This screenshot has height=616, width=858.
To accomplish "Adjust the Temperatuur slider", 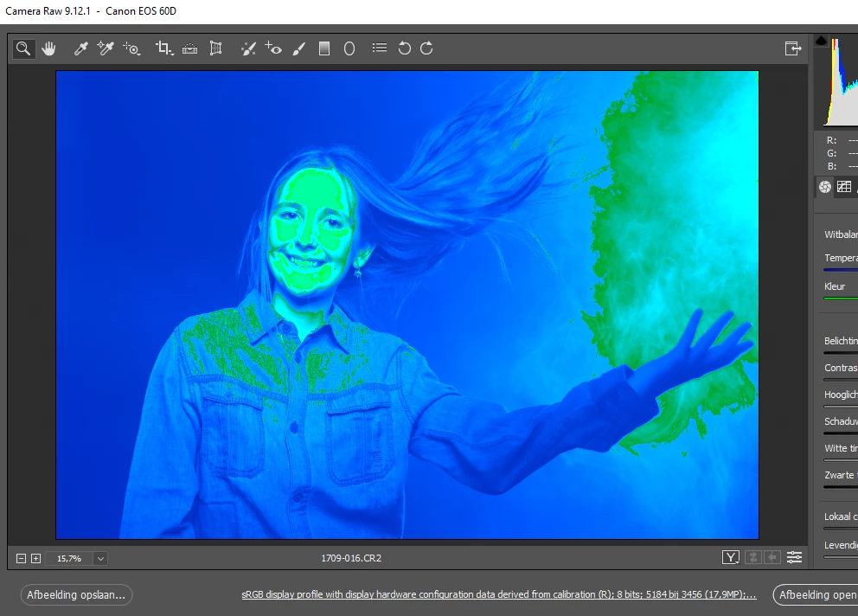I will 841,270.
